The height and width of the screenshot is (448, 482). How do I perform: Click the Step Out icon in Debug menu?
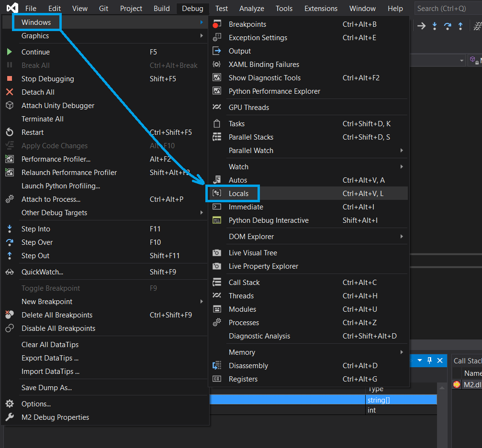click(x=10, y=255)
